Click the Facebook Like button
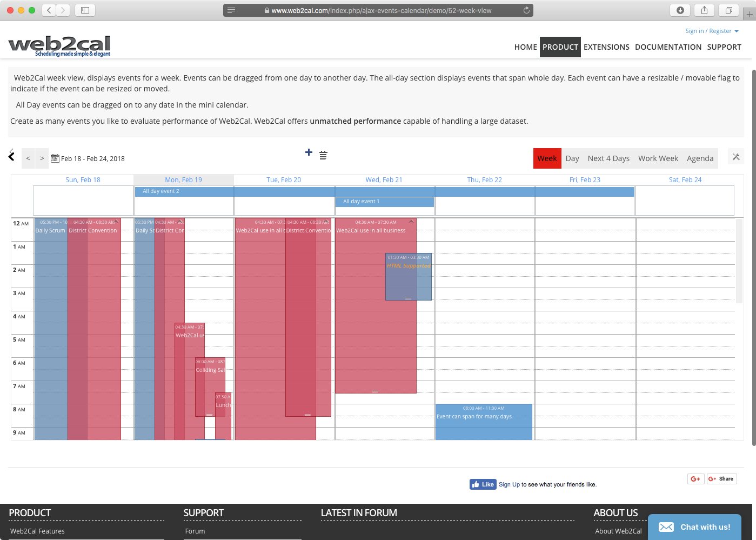The image size is (756, 540). coord(483,484)
